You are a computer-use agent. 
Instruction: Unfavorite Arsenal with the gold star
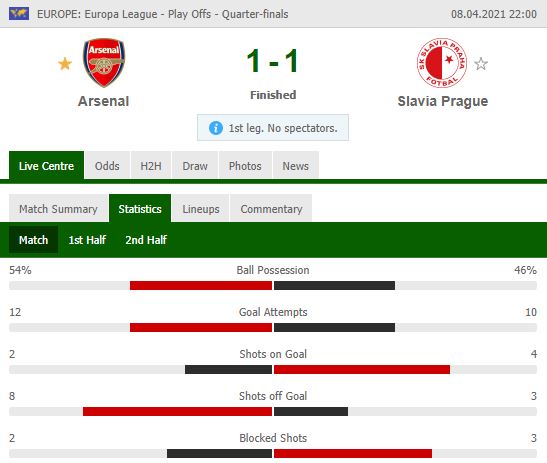point(65,64)
